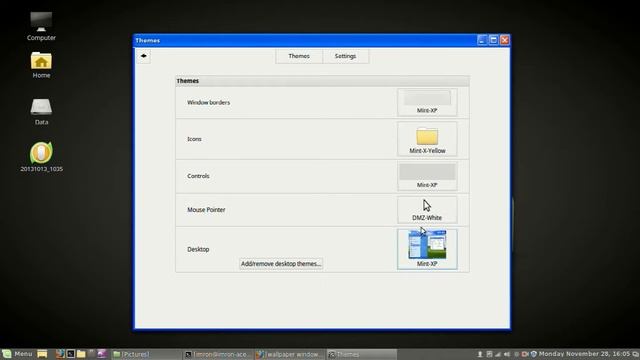Click the purple panel launcher icon
This screenshot has width=640, height=360.
pos(102,354)
